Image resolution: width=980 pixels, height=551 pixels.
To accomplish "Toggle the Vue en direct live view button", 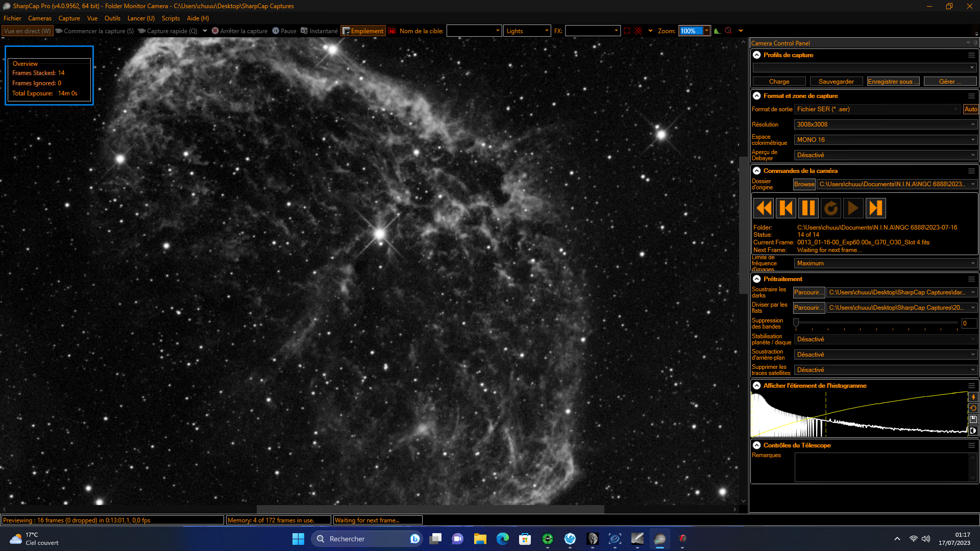I will [x=28, y=31].
